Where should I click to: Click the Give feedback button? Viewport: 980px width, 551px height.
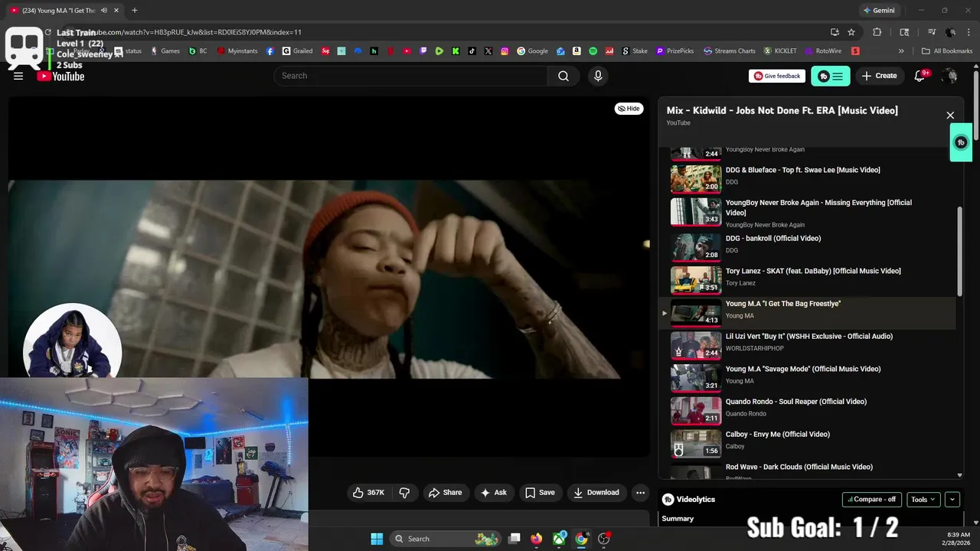777,76
